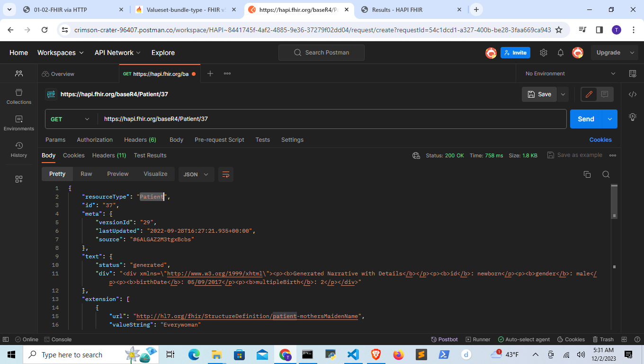This screenshot has width=644, height=364.
Task: Open the Postbot assistant
Action: coord(445,339)
